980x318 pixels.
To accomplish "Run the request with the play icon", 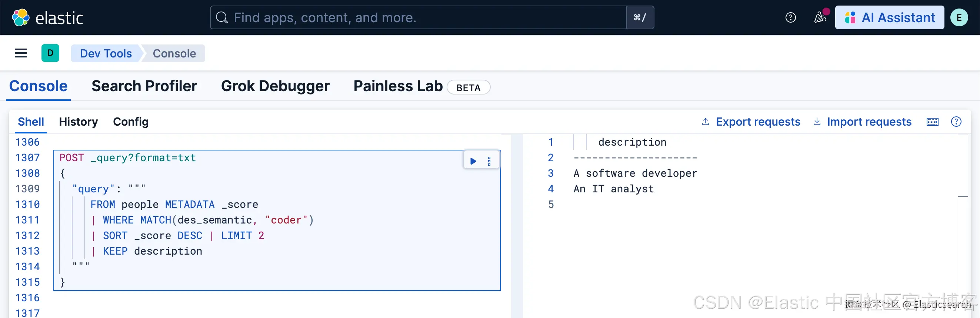I will [x=473, y=161].
